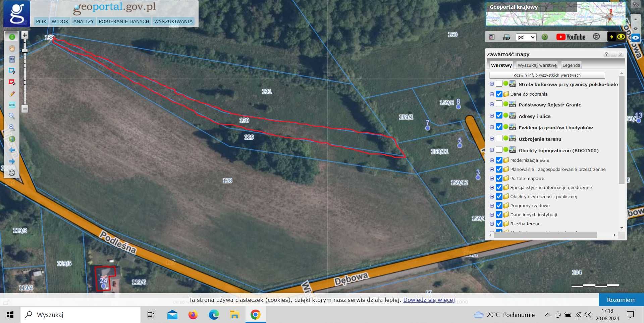Click the XYH coordinates tool
The height and width of the screenshot is (323, 644).
point(12,105)
